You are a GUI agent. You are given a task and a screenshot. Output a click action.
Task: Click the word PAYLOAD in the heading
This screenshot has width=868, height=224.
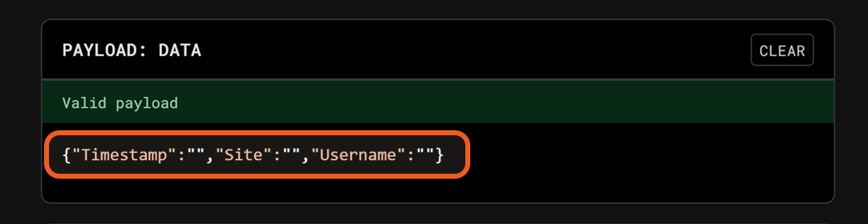pos(101,50)
